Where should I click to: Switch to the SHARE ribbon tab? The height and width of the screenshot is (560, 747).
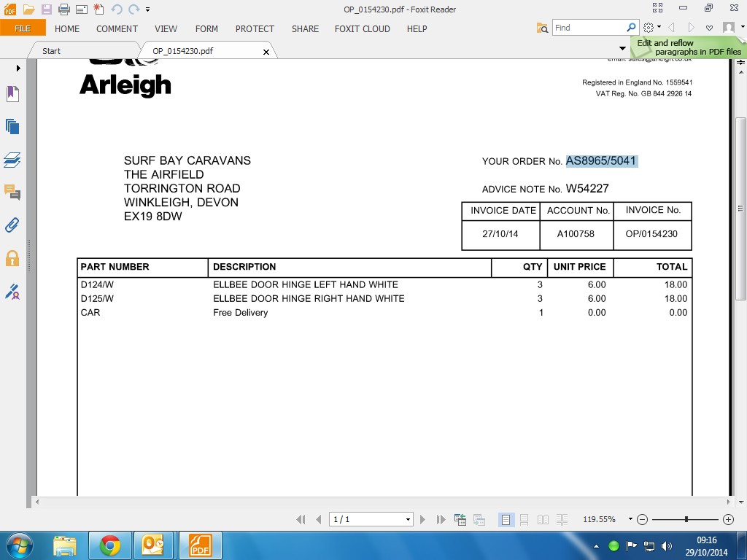pos(306,28)
